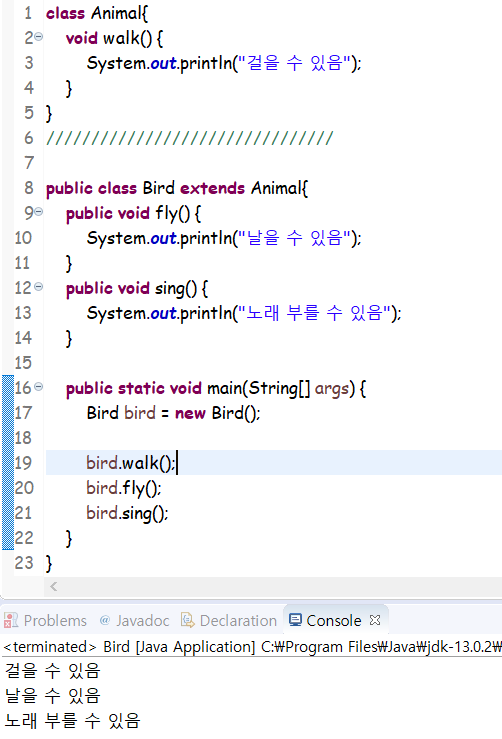Collapse the sing() method fold at line 12
502x739 pixels.
(x=39, y=287)
